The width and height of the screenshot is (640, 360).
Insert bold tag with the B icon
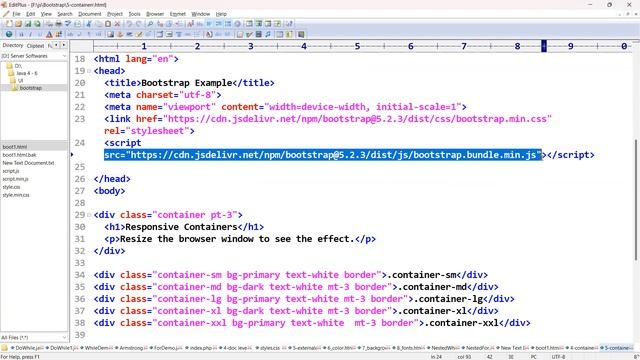pyautogui.click(x=21, y=35)
